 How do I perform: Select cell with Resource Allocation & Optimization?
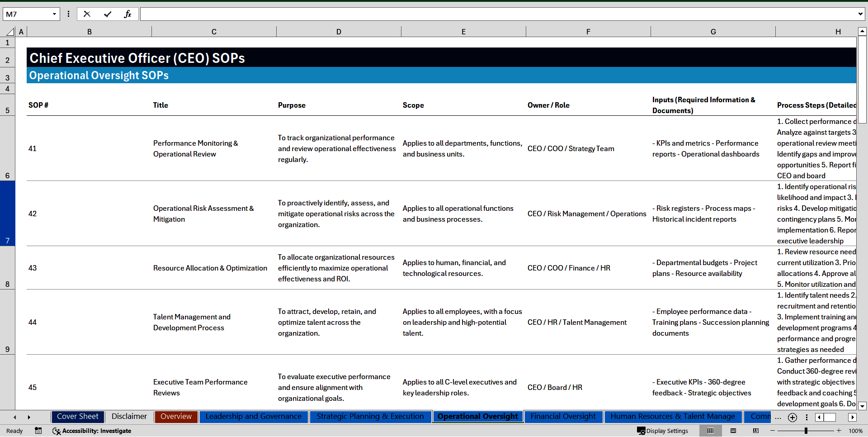(x=210, y=268)
